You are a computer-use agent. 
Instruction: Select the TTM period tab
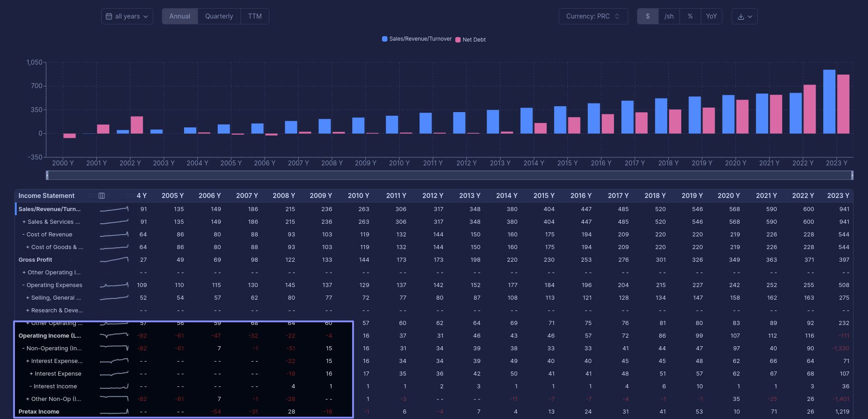coord(255,16)
